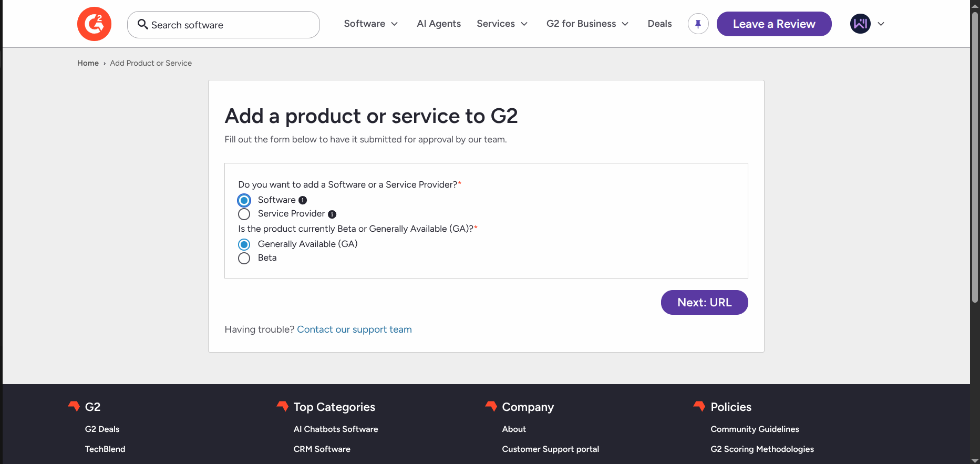Choose the Beta radio option
The height and width of the screenshot is (464, 980).
point(244,258)
